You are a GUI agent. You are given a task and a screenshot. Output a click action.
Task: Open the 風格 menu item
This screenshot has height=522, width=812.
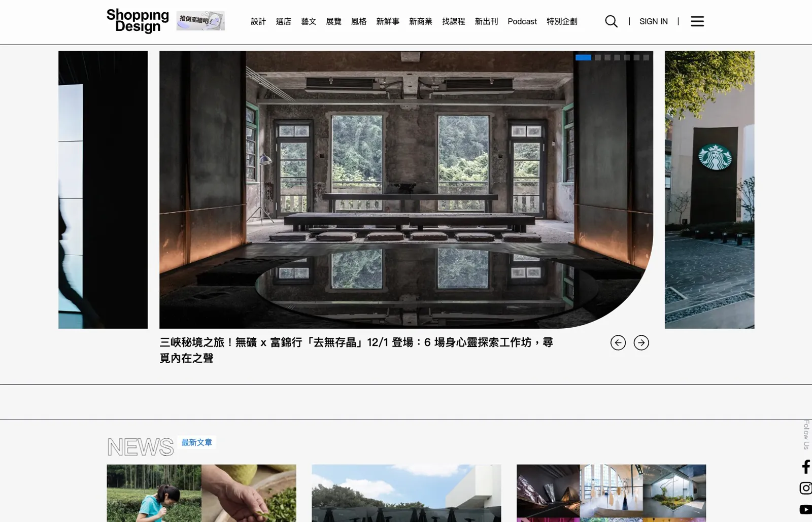click(359, 21)
